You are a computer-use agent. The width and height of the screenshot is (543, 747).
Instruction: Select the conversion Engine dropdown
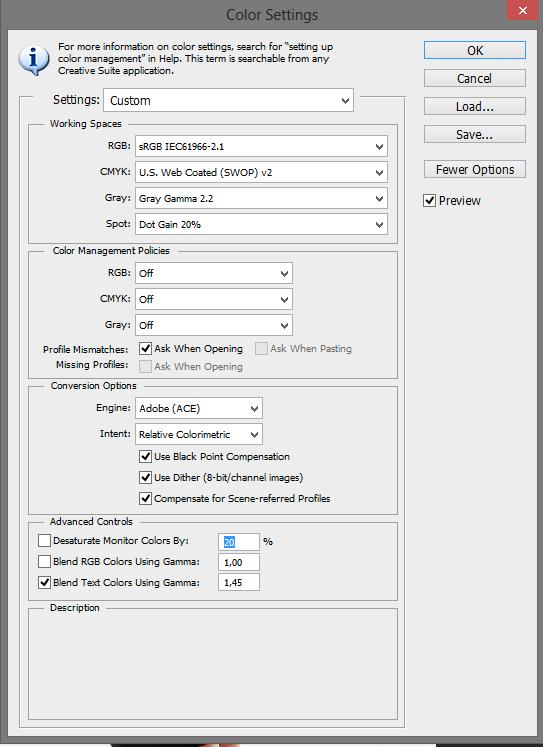[199, 408]
